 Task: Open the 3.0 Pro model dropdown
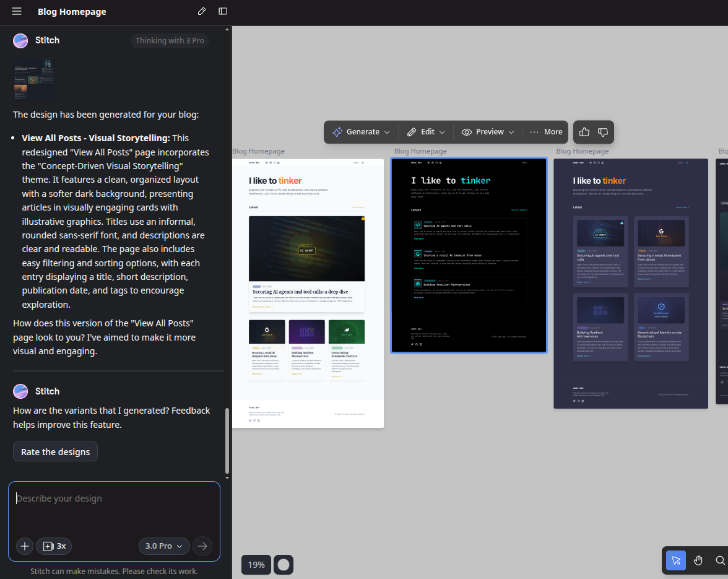click(164, 546)
